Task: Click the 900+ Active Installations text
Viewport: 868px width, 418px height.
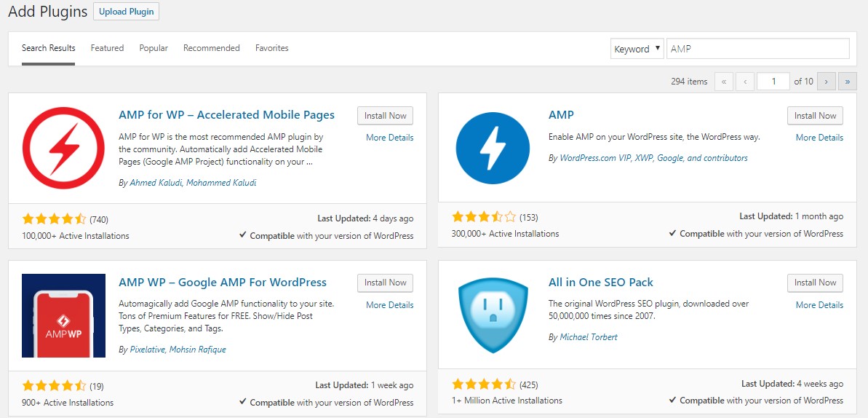Action: coord(68,403)
